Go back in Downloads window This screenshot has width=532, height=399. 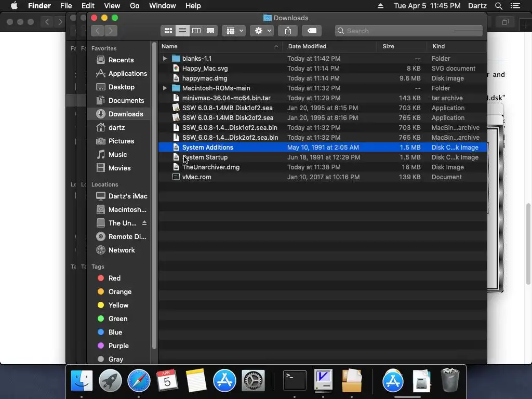point(97,31)
